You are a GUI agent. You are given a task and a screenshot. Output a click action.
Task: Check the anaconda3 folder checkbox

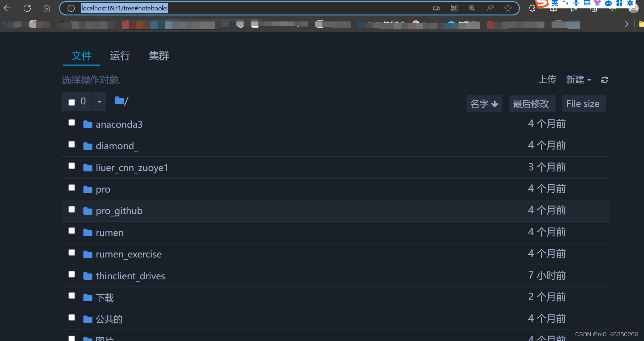pos(72,122)
